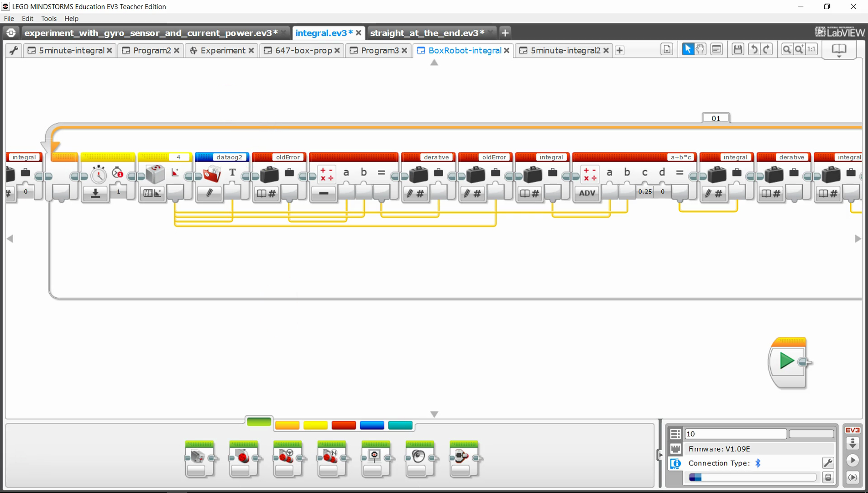
Task: Open the Large Motor block in the palette
Action: (x=244, y=459)
